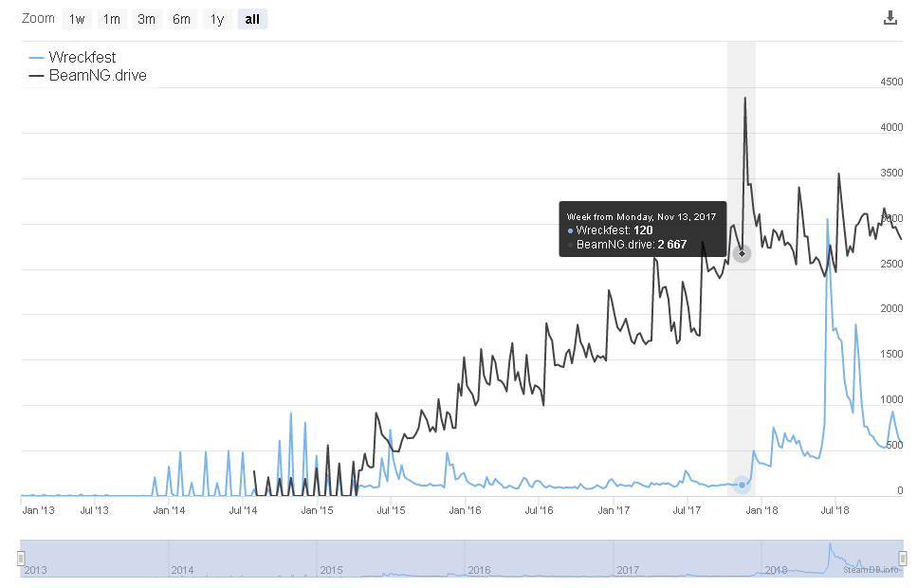917x588 pixels.
Task: Set zoom range to 1m
Action: click(112, 19)
